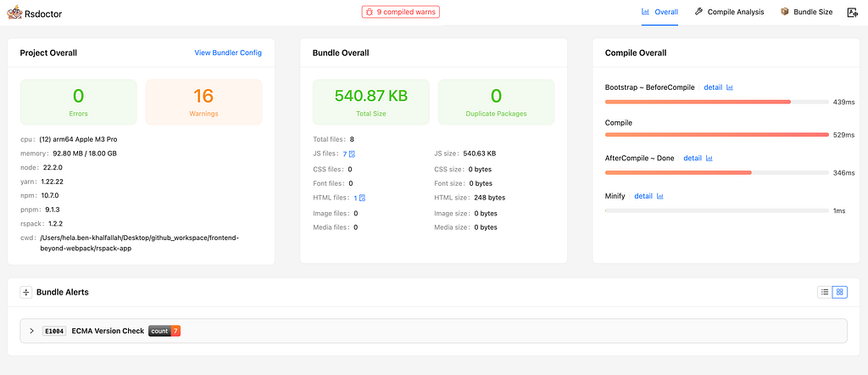Click the chart icon next to Bootstrap detail

coord(730,87)
